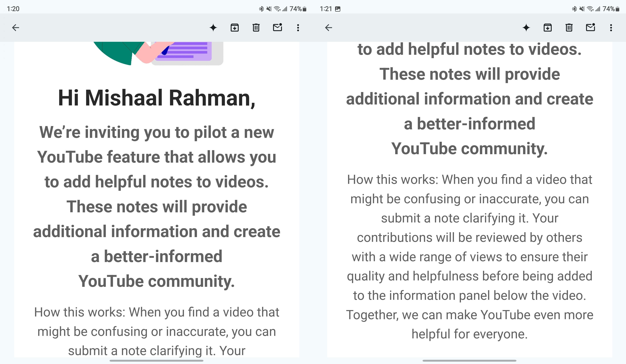Archive the email in the right screenshot
The image size is (626, 364).
[548, 28]
